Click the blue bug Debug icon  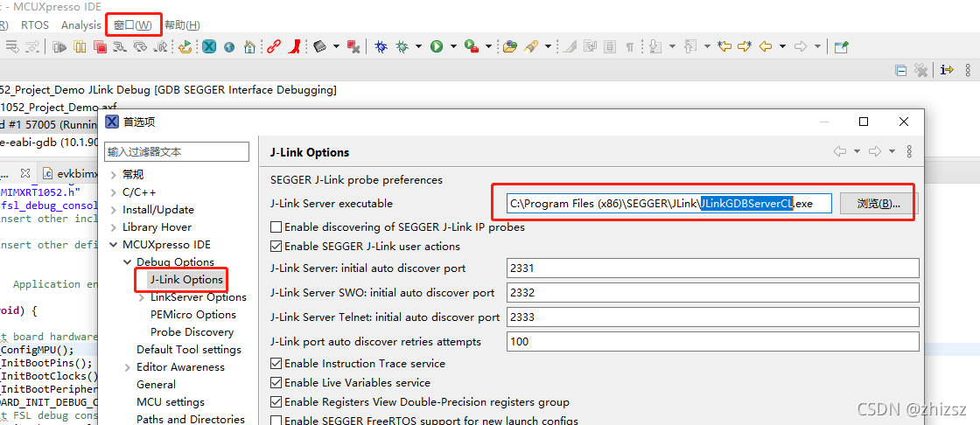click(381, 46)
